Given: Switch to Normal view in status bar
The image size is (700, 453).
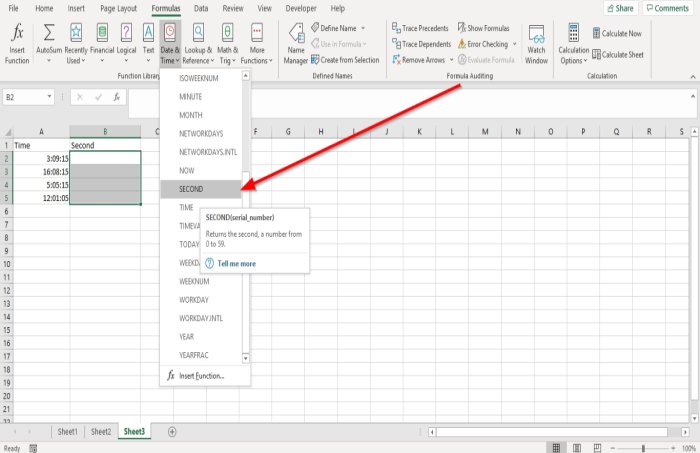Looking at the screenshot, I should pos(556,448).
